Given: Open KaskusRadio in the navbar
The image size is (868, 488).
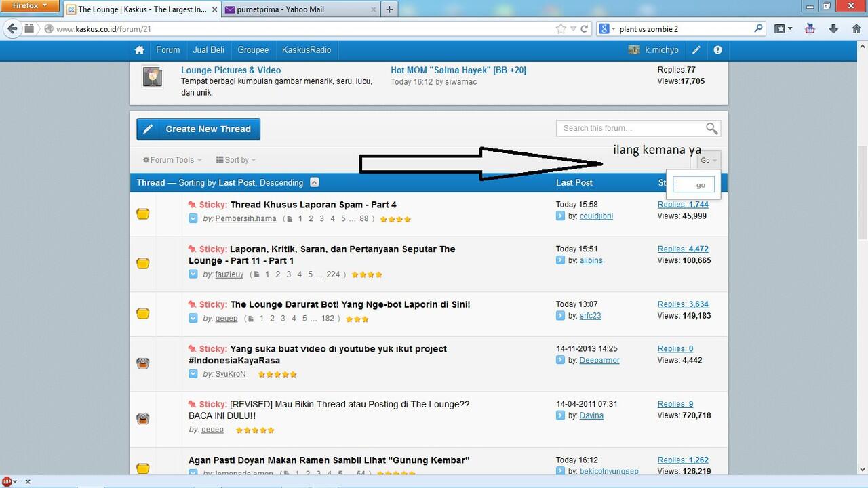Looking at the screenshot, I should click(x=307, y=50).
